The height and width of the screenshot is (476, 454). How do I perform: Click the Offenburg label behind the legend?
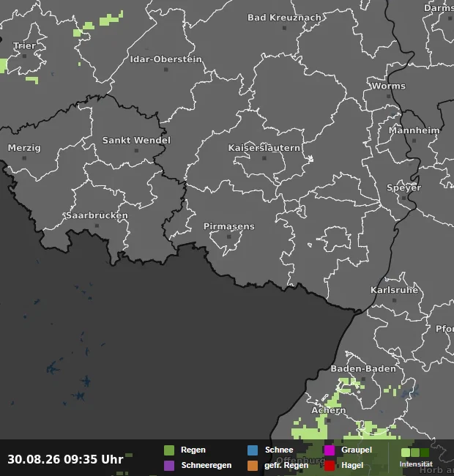click(300, 461)
